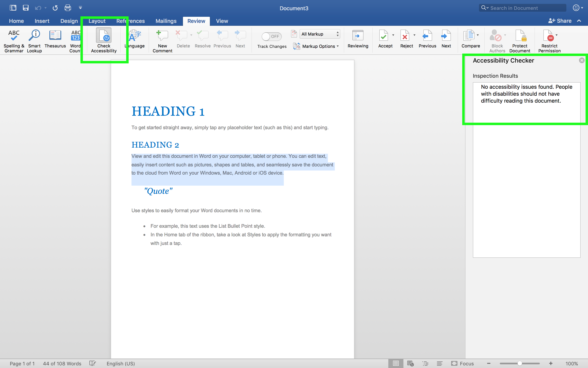Click the HEADING 2 text
The image size is (588, 368).
click(x=155, y=145)
